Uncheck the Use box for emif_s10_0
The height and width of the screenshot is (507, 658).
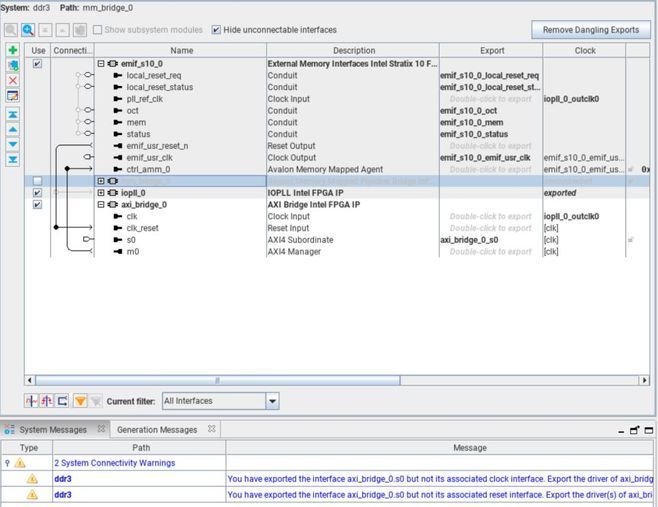tap(37, 64)
